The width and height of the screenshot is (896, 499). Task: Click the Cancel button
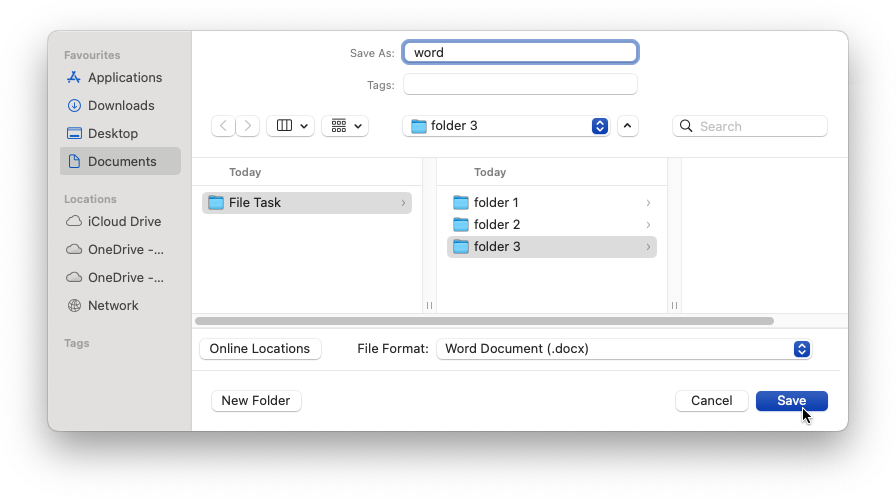tap(711, 401)
